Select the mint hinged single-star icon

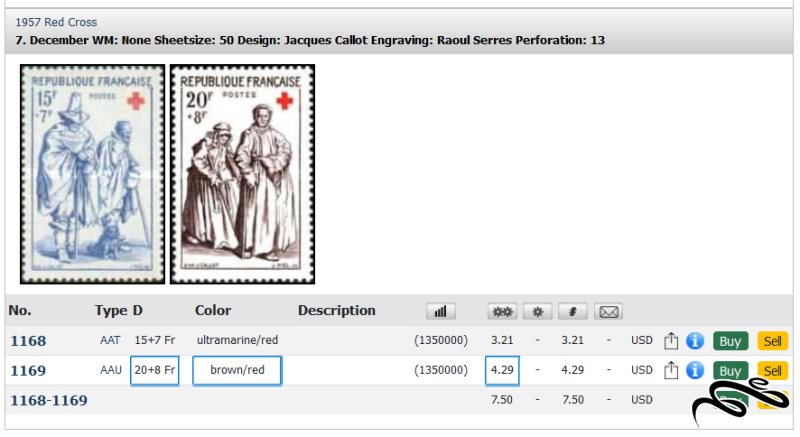click(x=538, y=312)
